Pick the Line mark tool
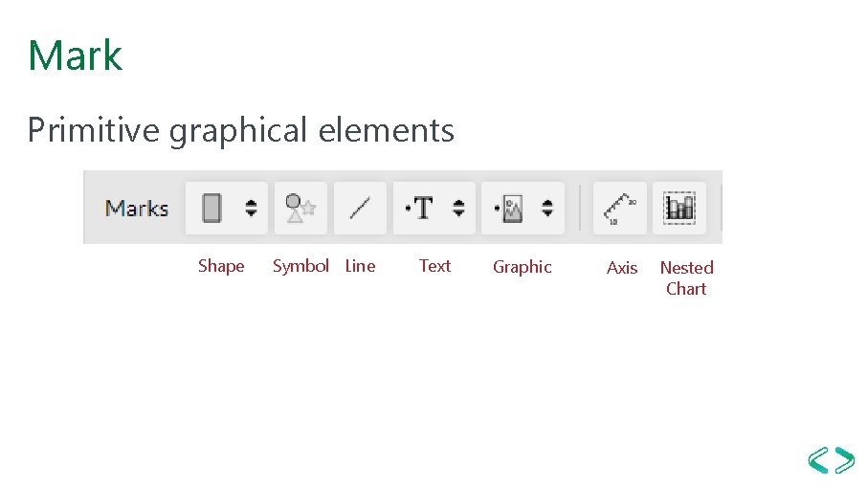This screenshot has width=868, height=488. click(360, 208)
